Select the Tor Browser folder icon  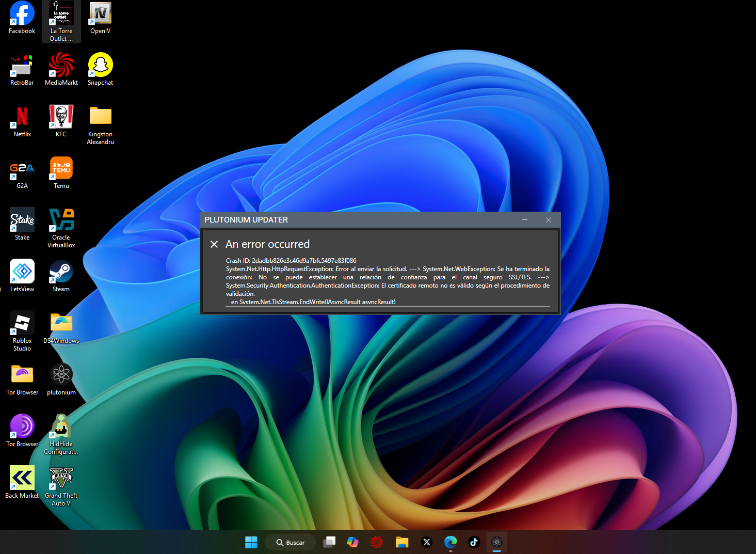(22, 380)
